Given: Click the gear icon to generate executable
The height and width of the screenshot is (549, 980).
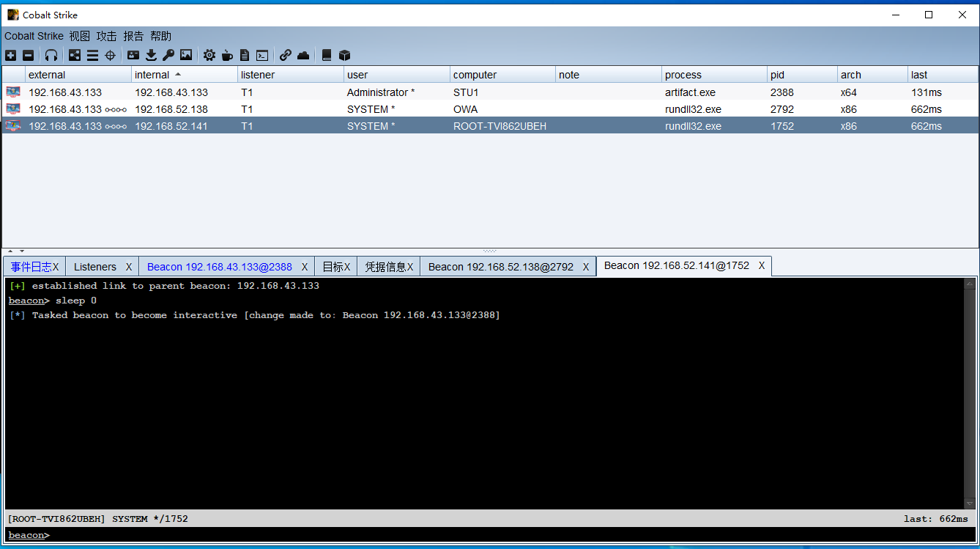Looking at the screenshot, I should click(x=209, y=55).
